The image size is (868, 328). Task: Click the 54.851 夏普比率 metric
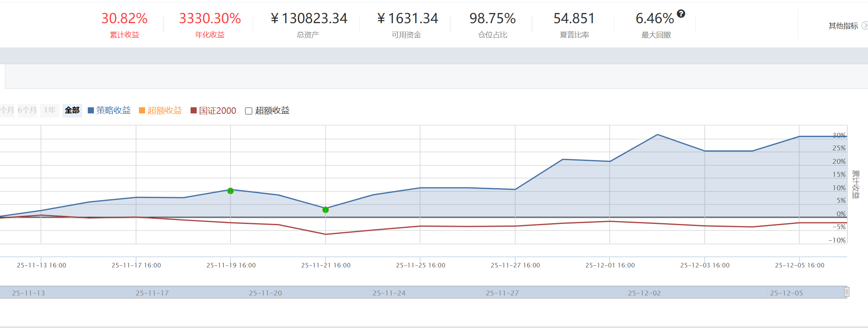tap(574, 18)
